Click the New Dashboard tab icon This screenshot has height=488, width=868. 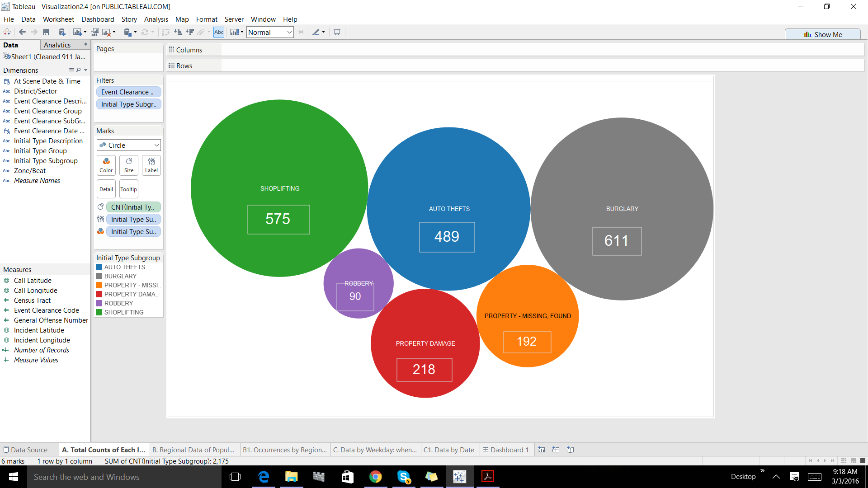tap(556, 450)
